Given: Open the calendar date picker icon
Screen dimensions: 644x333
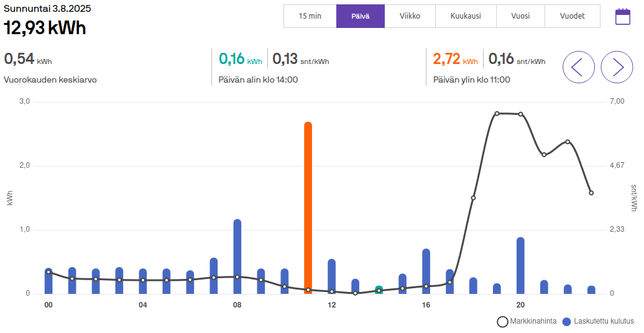Looking at the screenshot, I should pyautogui.click(x=622, y=17).
